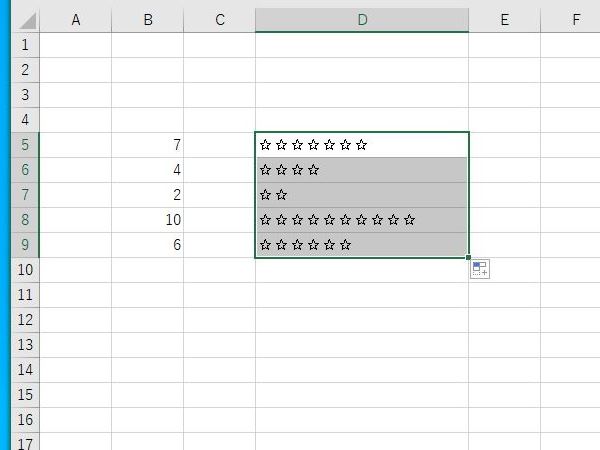The image size is (600, 450).
Task: Click column E header
Action: point(504,20)
